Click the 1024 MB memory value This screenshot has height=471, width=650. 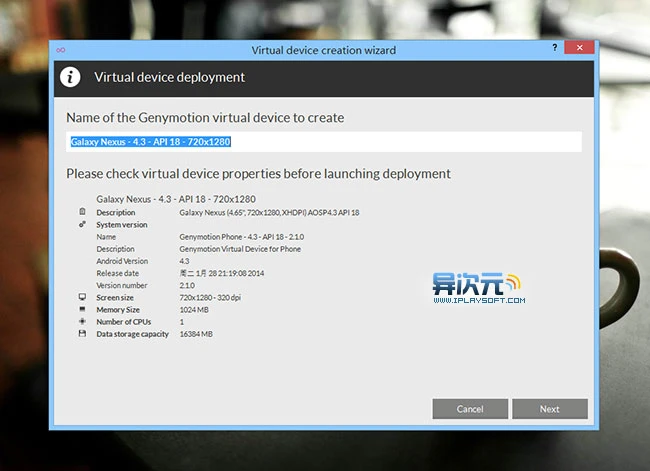pyautogui.click(x=195, y=309)
